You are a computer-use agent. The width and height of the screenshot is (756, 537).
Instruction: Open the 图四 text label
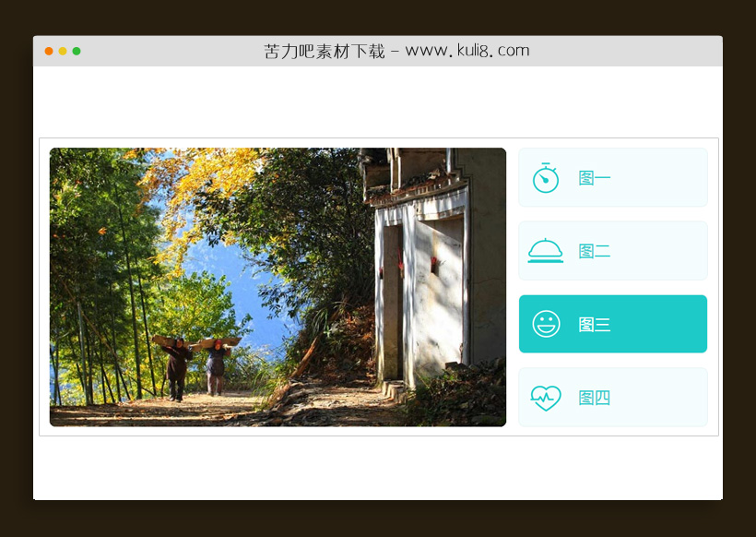coord(595,398)
